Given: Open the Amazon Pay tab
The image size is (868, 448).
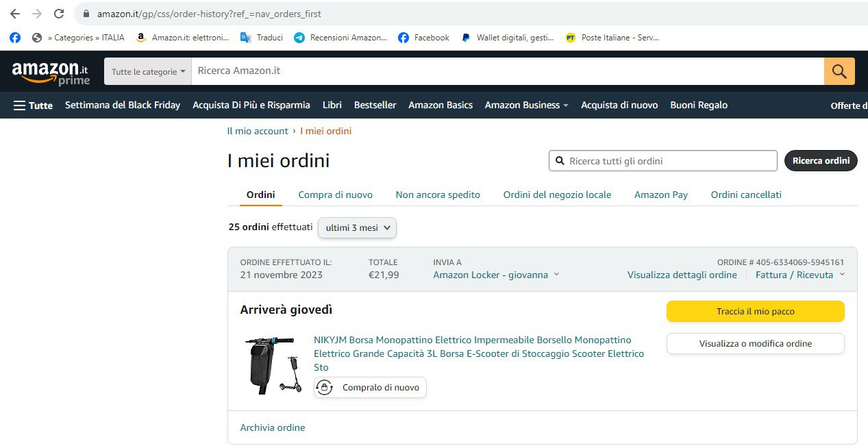Looking at the screenshot, I should tap(661, 195).
